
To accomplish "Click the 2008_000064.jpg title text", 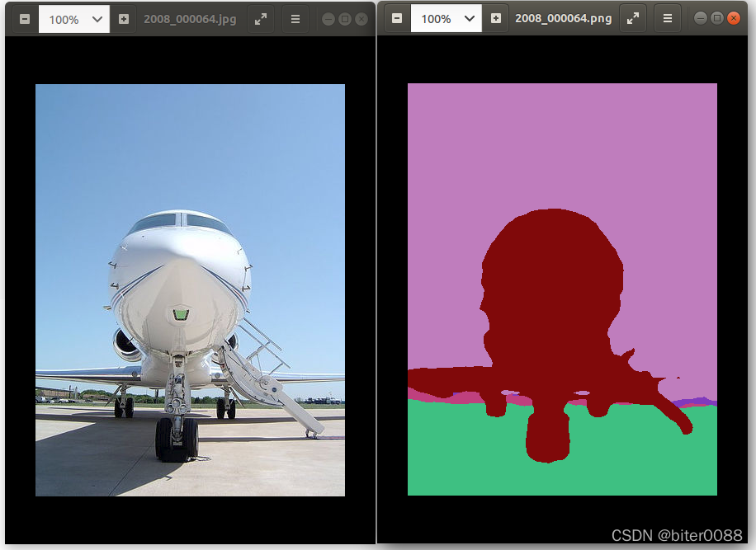I will coord(190,19).
